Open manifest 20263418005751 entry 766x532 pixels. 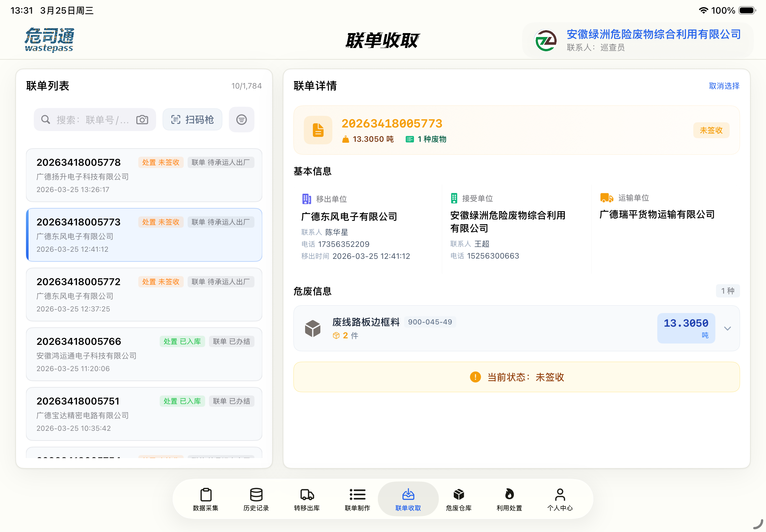tap(144, 414)
